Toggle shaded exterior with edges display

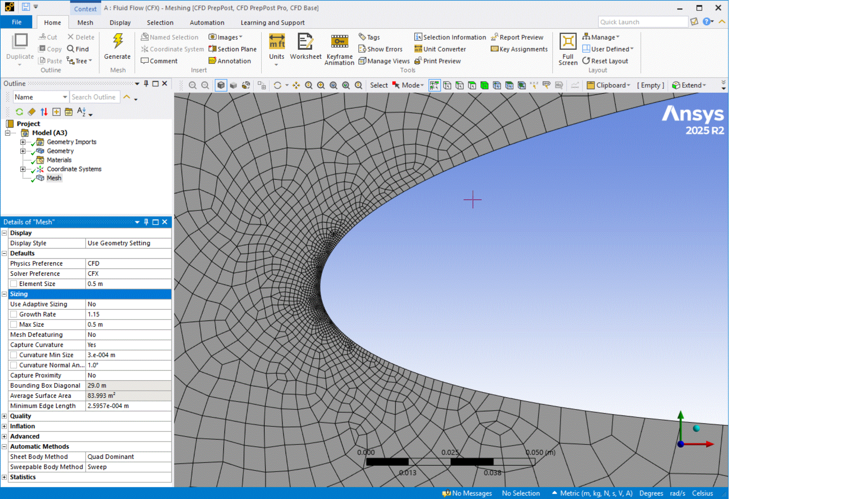[221, 85]
